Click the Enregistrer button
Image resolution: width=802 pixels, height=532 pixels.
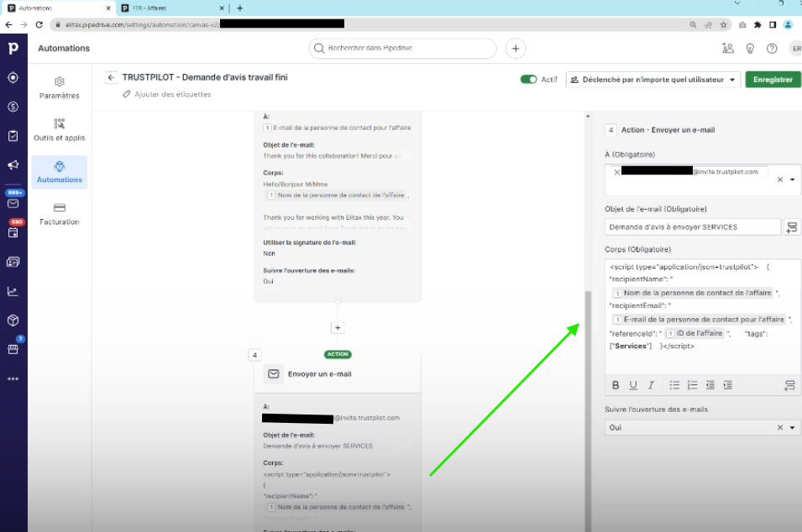point(773,80)
